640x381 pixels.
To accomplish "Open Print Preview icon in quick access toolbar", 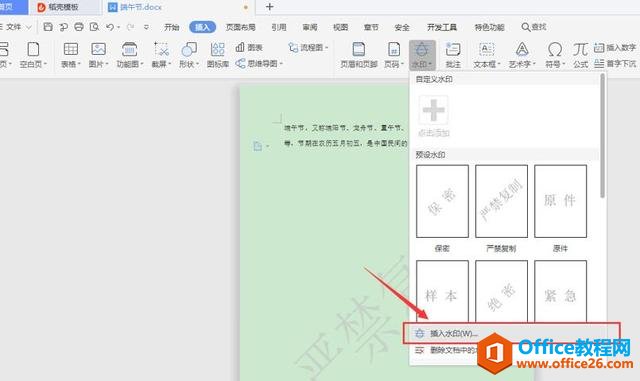I will pos(94,27).
